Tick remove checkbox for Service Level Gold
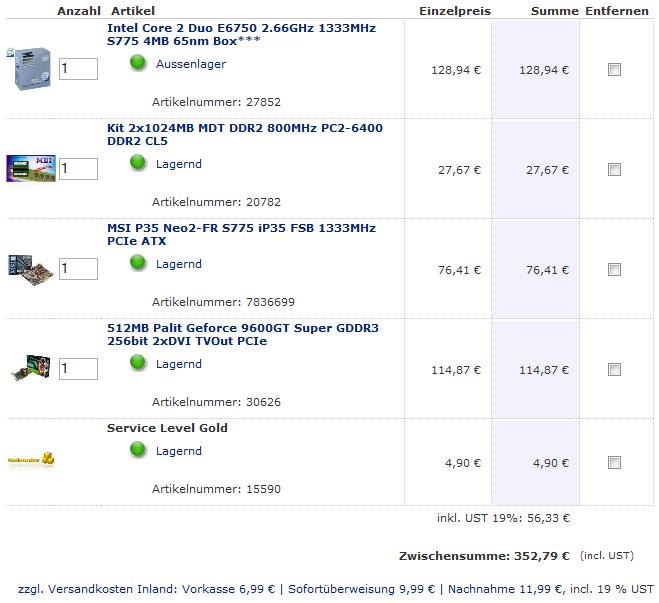The width and height of the screenshot is (659, 603). [614, 463]
